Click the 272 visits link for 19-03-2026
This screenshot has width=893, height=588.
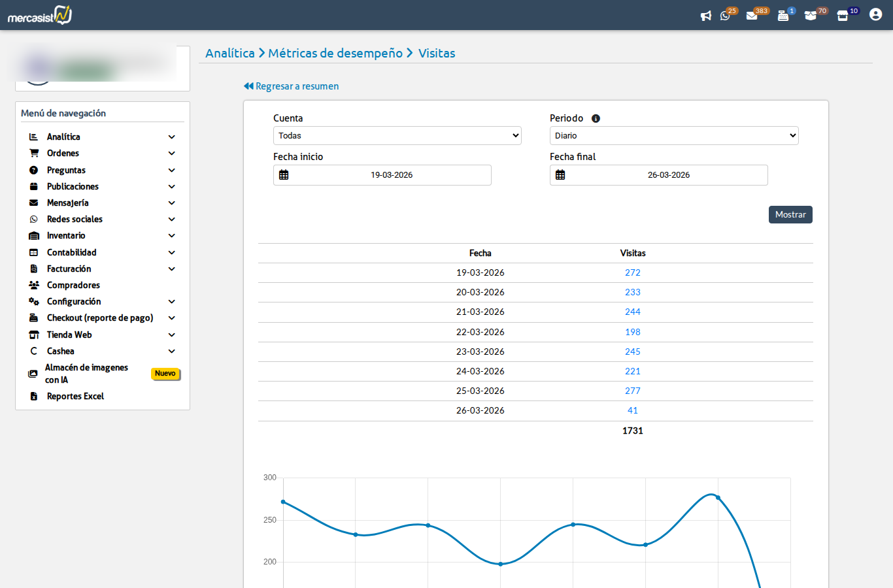coord(632,273)
